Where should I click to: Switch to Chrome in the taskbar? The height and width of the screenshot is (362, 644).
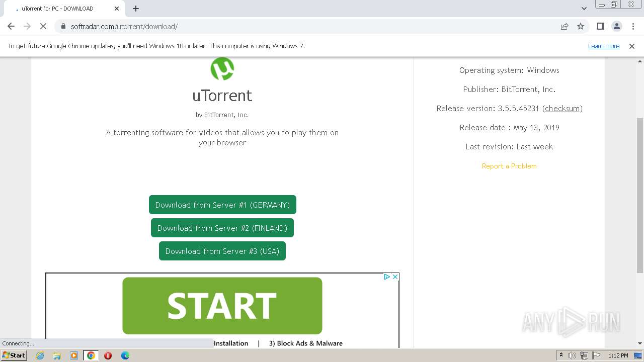coord(91,355)
